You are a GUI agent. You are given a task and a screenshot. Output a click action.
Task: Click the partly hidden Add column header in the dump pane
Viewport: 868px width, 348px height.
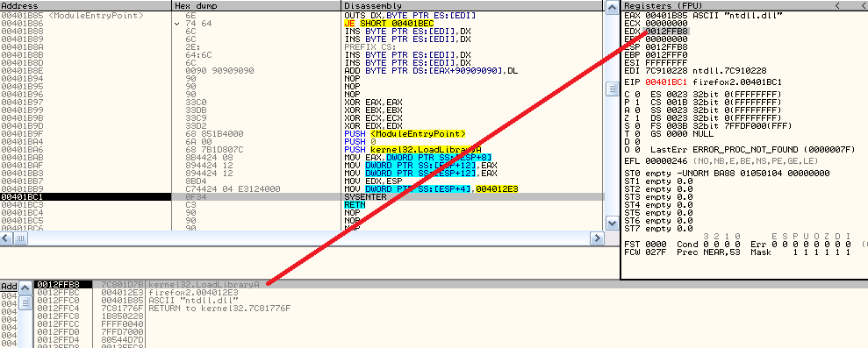pyautogui.click(x=9, y=287)
